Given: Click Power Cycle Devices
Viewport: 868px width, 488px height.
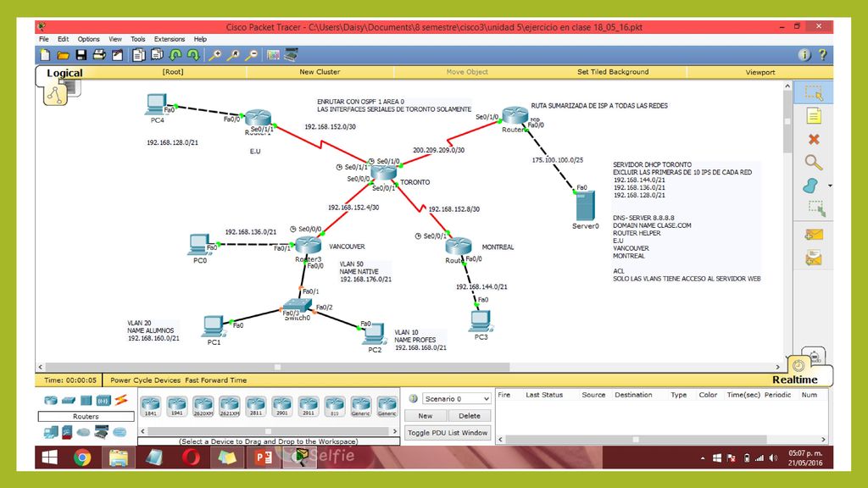Looking at the screenshot, I should pyautogui.click(x=145, y=380).
